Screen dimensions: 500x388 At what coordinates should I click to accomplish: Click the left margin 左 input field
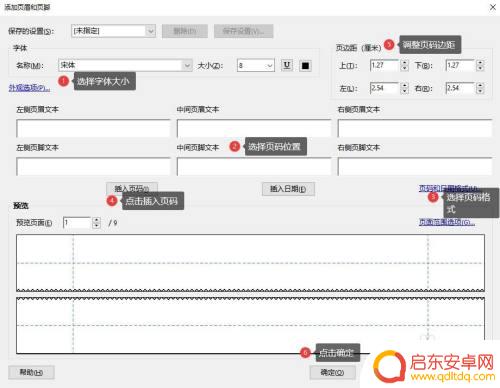(384, 88)
